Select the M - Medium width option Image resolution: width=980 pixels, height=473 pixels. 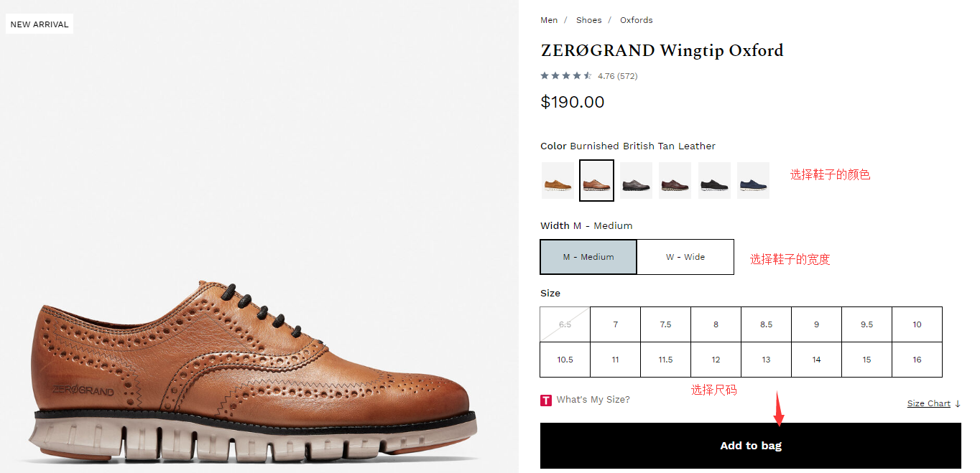588,257
